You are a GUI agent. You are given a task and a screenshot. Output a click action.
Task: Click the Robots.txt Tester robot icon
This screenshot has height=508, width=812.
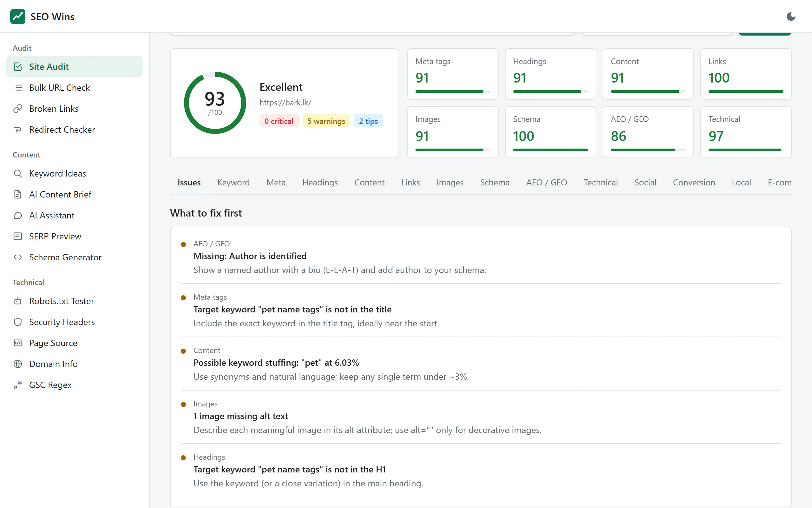tap(18, 301)
